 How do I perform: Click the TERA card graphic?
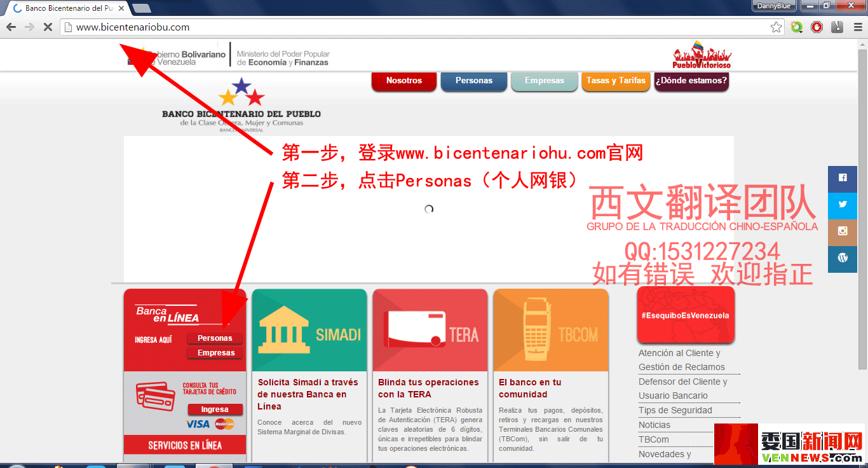point(415,329)
